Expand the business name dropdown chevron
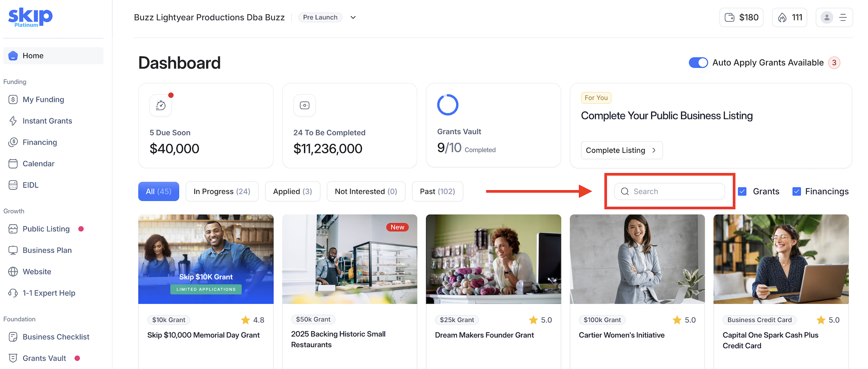 pyautogui.click(x=353, y=18)
